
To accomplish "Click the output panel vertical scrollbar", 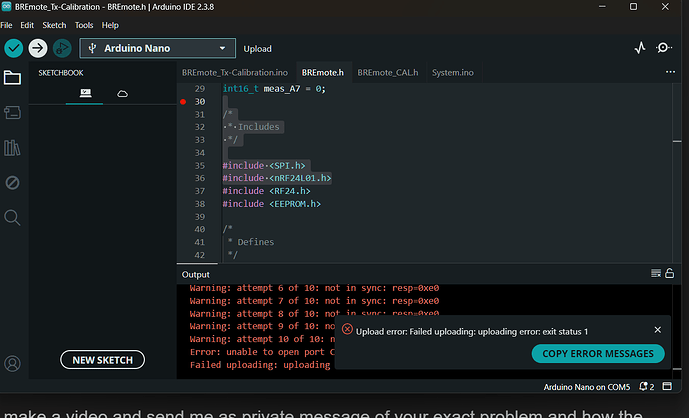I will (677, 331).
